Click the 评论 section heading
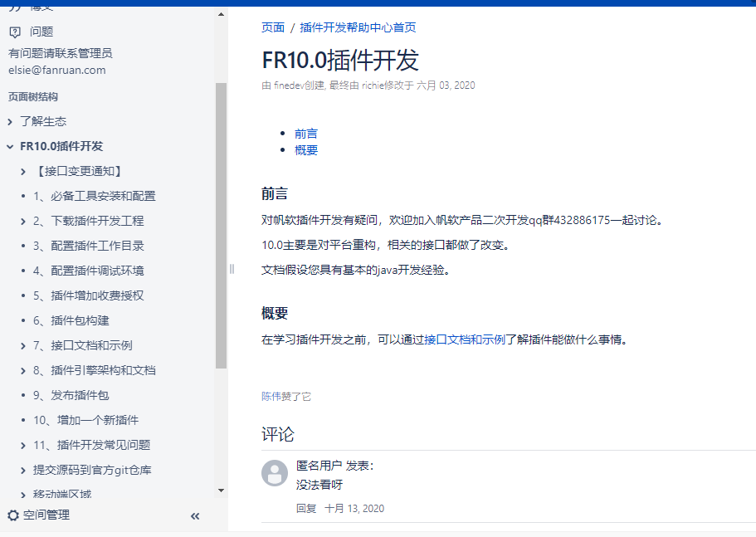The height and width of the screenshot is (537, 756). pos(278,434)
